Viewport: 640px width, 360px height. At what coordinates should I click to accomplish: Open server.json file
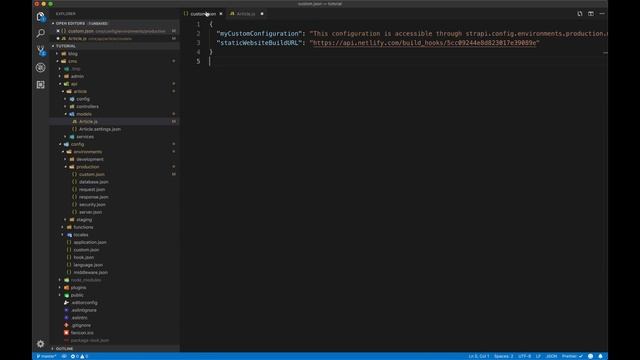tap(90, 212)
